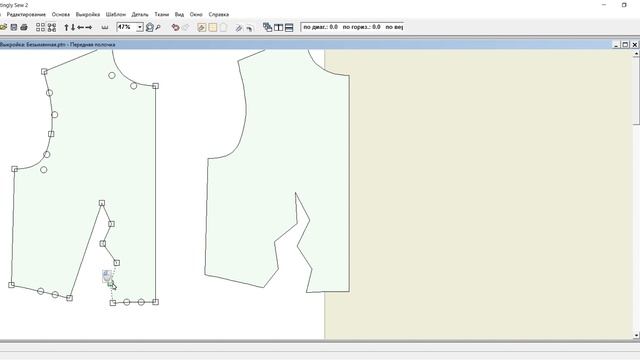640x360 pixels.
Task: Click the print icon
Action: [x=24, y=27]
